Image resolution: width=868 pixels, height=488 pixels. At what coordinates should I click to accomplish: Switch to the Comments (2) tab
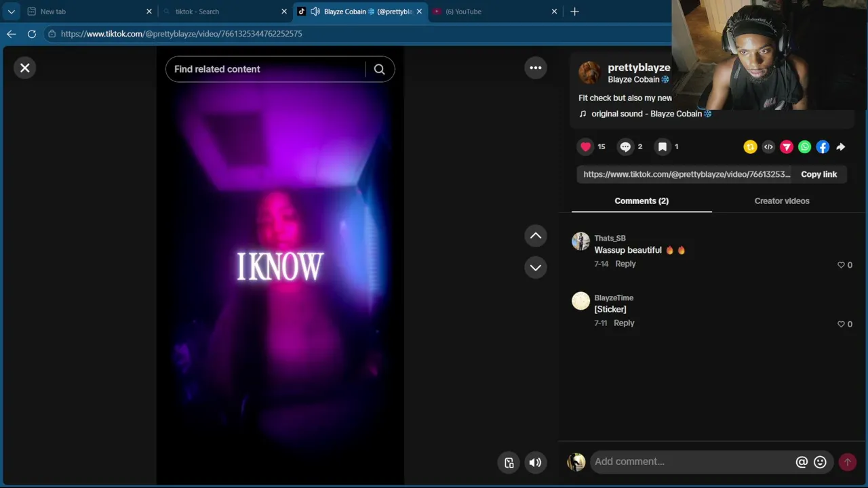pos(642,201)
